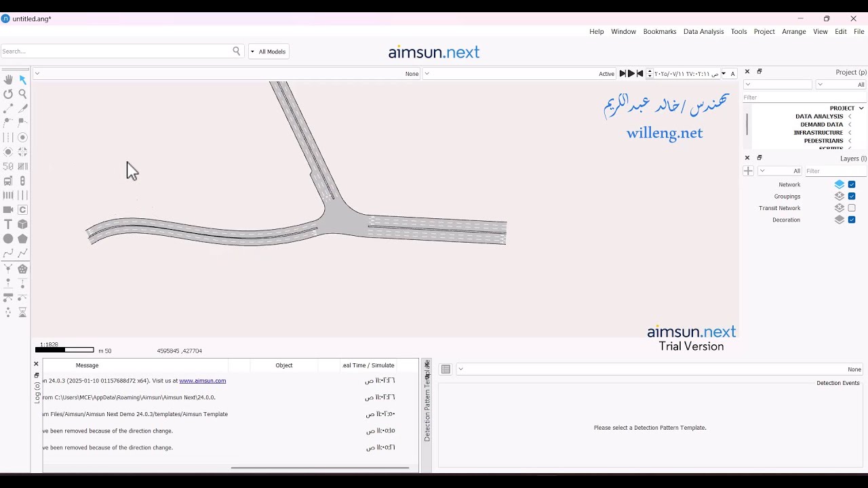Expand the DEMAND DATA tree node
The height and width of the screenshot is (488, 868).
[850, 125]
